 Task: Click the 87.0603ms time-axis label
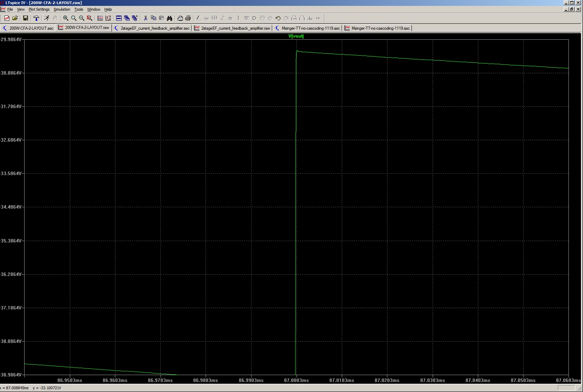click(x=568, y=380)
